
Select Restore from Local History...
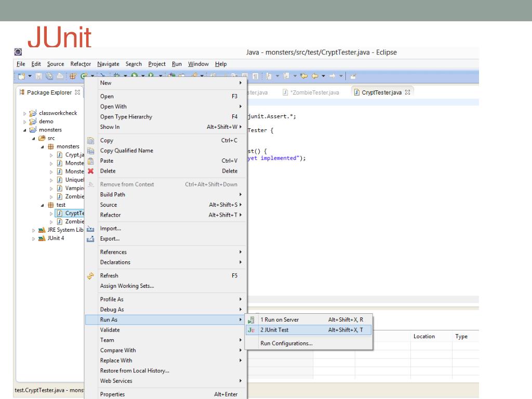point(166,370)
